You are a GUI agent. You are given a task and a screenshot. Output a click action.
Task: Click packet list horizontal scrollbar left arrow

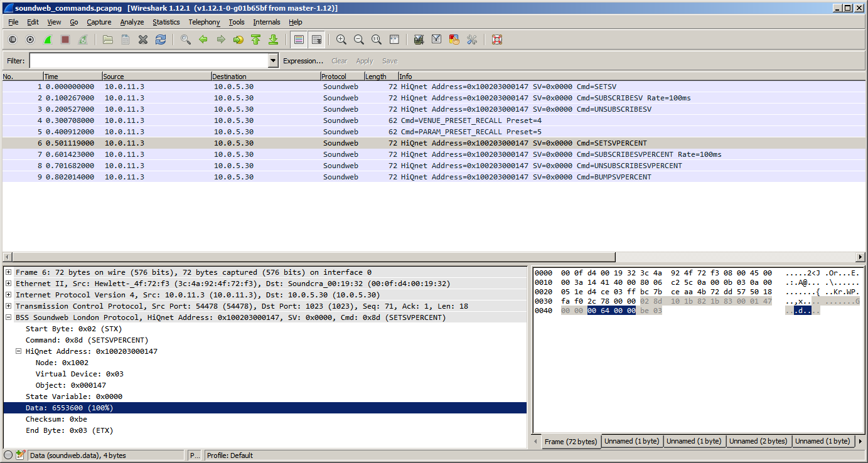(7, 257)
